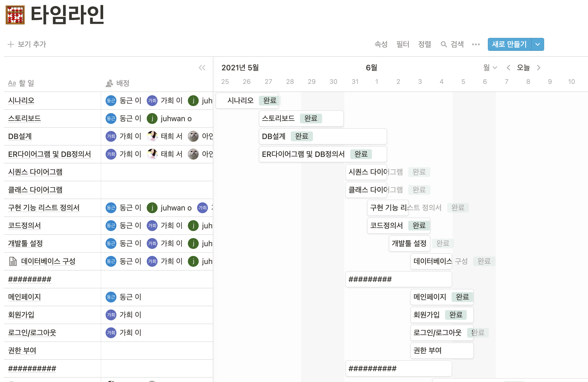The height and width of the screenshot is (382, 588).
Task: Jump to 오늘 on the timeline
Action: point(523,68)
